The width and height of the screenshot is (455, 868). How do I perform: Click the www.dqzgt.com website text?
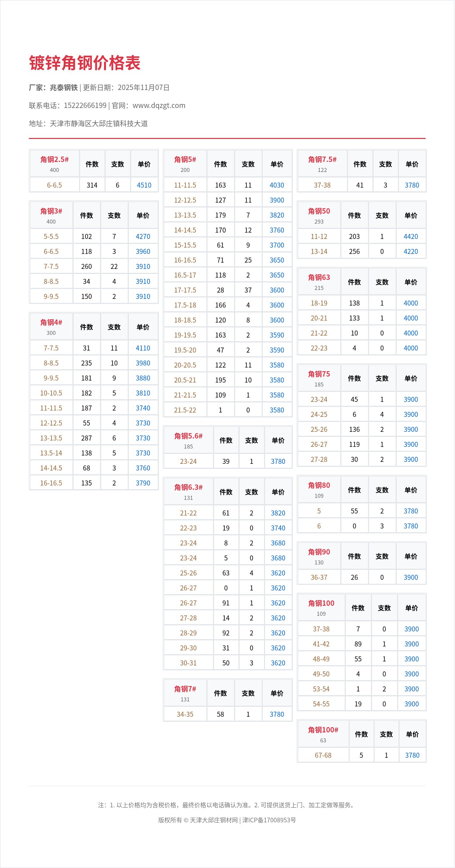tap(159, 106)
